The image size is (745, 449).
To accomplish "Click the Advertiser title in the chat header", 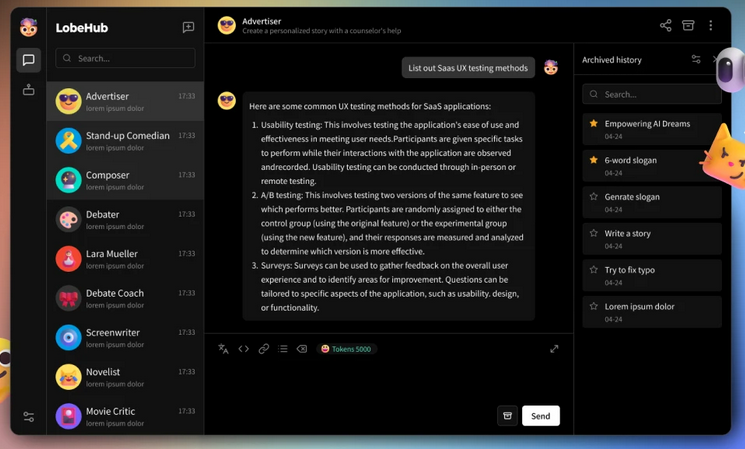I will click(x=261, y=21).
